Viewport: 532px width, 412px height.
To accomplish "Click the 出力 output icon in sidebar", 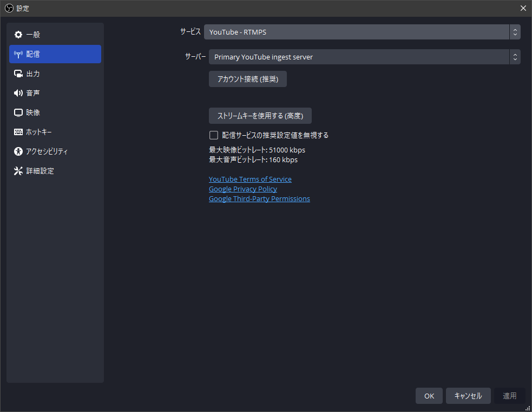I will (18, 74).
